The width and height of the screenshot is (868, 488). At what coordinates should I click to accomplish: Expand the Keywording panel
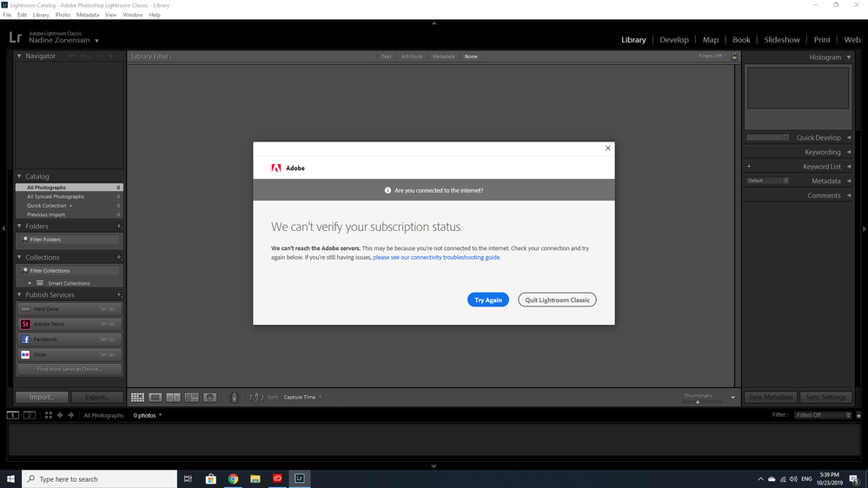(x=849, y=152)
